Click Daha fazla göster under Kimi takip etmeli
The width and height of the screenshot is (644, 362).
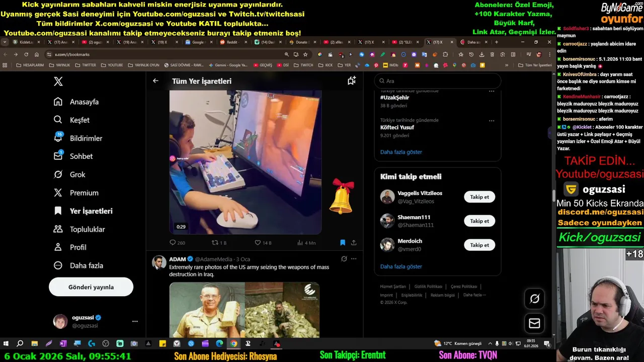[x=401, y=266]
